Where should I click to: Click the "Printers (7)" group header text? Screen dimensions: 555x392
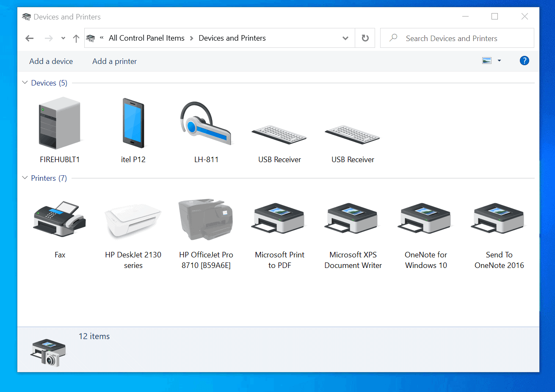[49, 178]
